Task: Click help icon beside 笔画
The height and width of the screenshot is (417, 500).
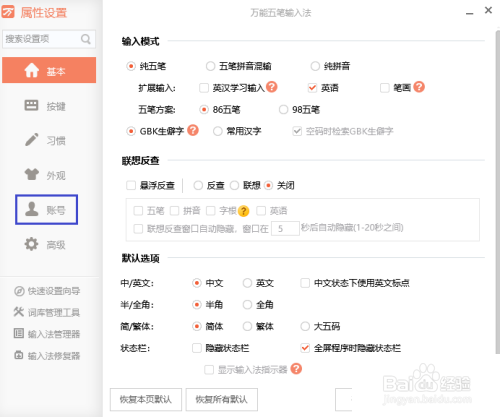Action: coord(419,87)
